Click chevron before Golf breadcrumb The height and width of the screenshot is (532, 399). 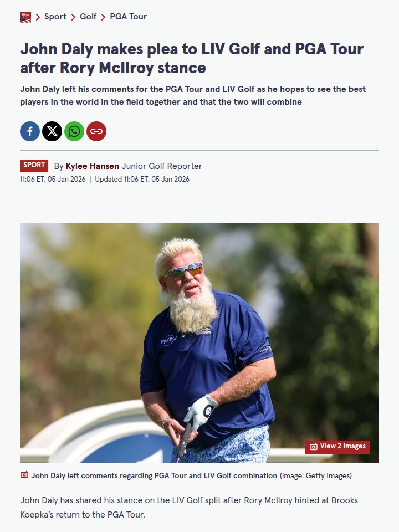pyautogui.click(x=73, y=17)
